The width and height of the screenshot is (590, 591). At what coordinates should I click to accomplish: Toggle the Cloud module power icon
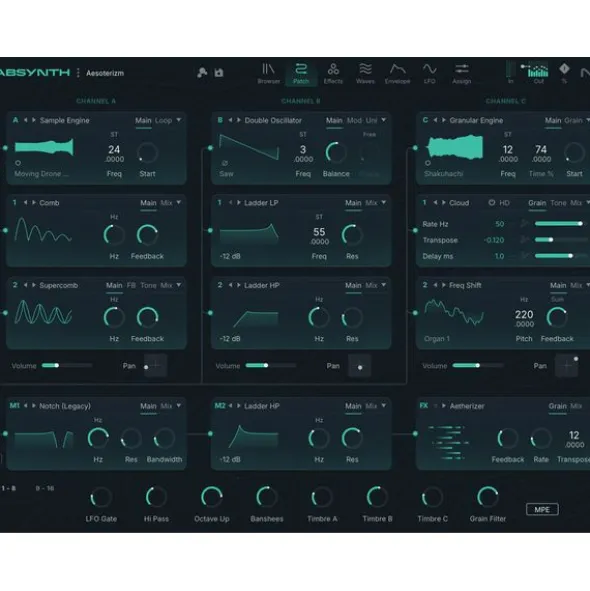pos(492,203)
